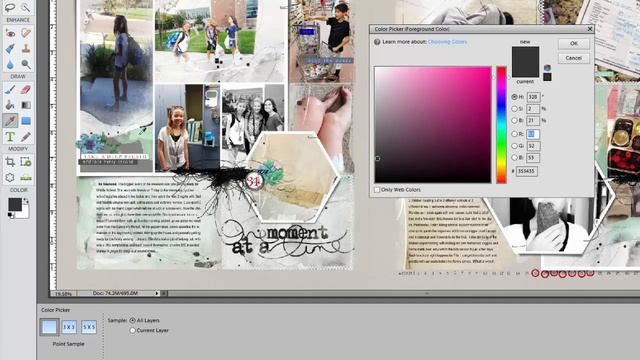Select the Smart Brush tool
Viewport: 640px width, 360px height.
pyautogui.click(x=10, y=49)
